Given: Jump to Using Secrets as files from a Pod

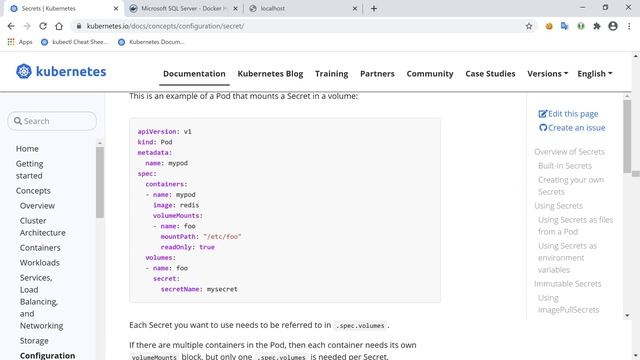Looking at the screenshot, I should click(x=575, y=226).
